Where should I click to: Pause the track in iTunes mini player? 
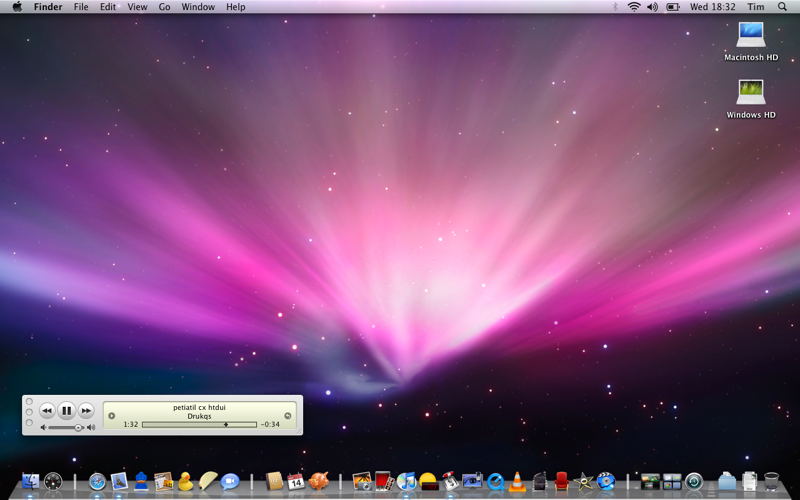click(66, 410)
